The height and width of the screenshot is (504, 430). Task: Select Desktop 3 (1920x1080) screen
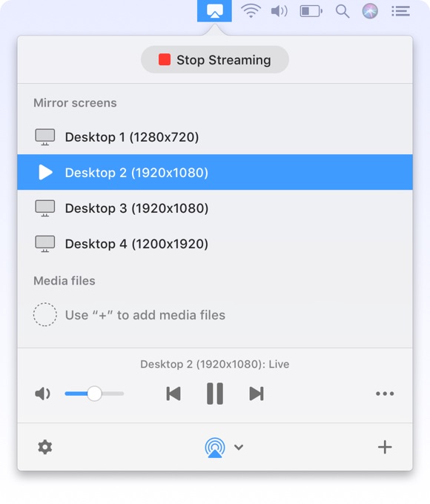tap(215, 208)
